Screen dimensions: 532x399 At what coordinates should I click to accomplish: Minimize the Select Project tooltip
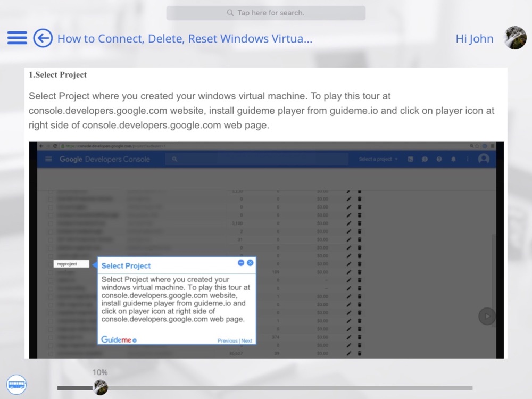coord(241,263)
